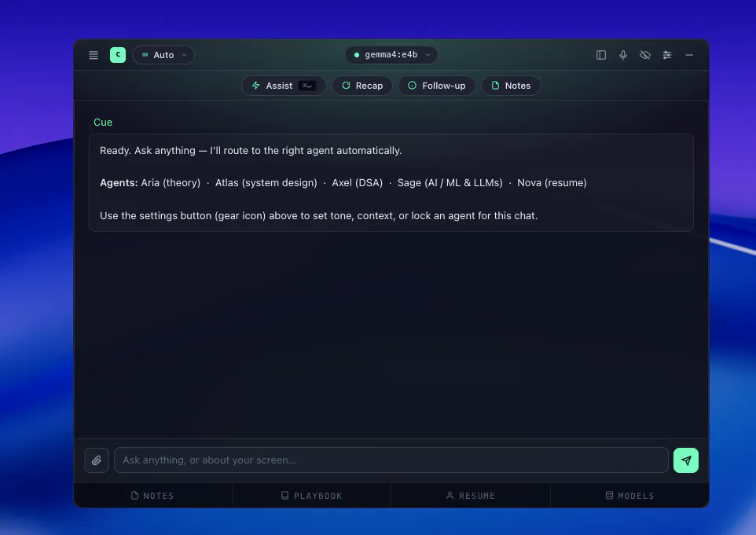
Task: Click the refresh icon on Recap
Action: coord(347,86)
